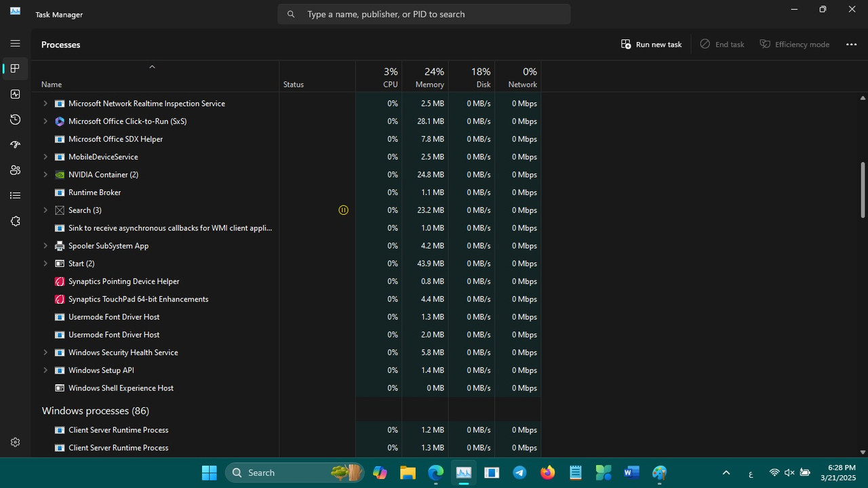Open the Users page icon
Image resolution: width=868 pixels, height=488 pixels.
pos(15,170)
